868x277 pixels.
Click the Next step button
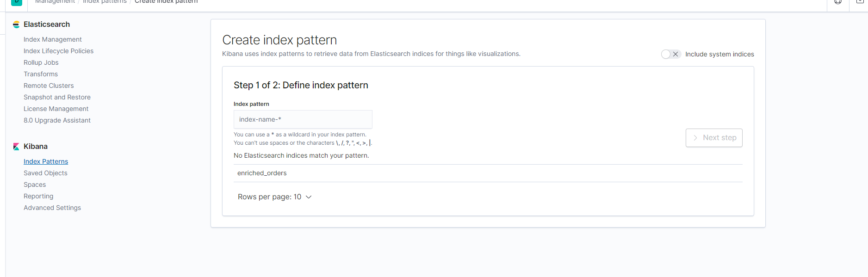coord(714,138)
